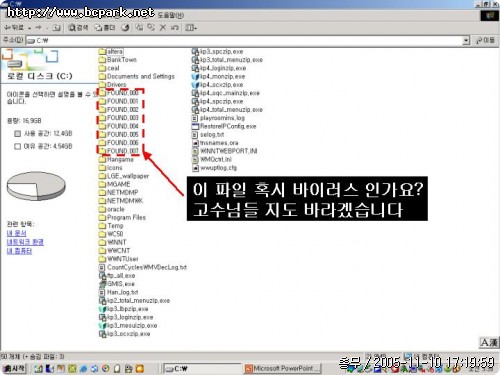The image size is (500, 375).
Task: Select the wwuptlog.cfg file
Action: pyautogui.click(x=214, y=168)
